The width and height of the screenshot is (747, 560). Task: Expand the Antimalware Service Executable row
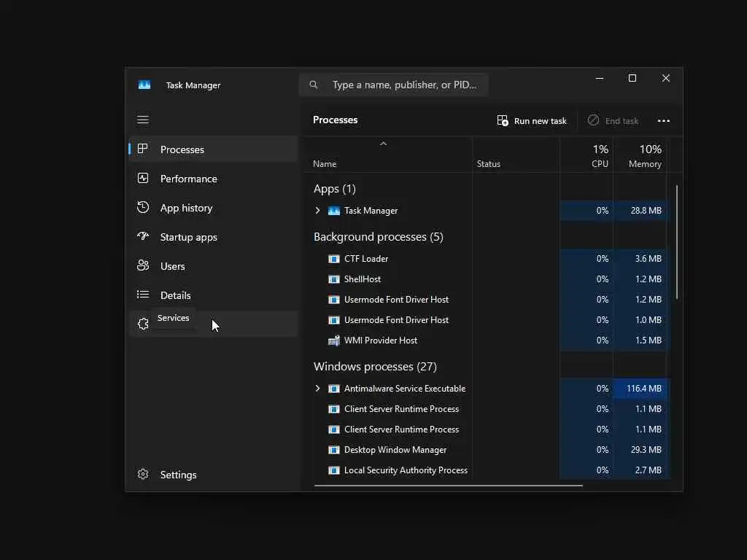[x=318, y=389]
